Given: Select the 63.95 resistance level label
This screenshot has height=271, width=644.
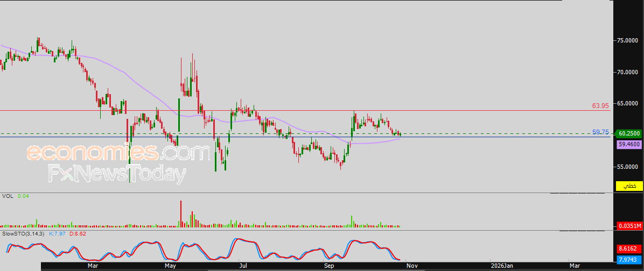Looking at the screenshot, I should [x=600, y=106].
